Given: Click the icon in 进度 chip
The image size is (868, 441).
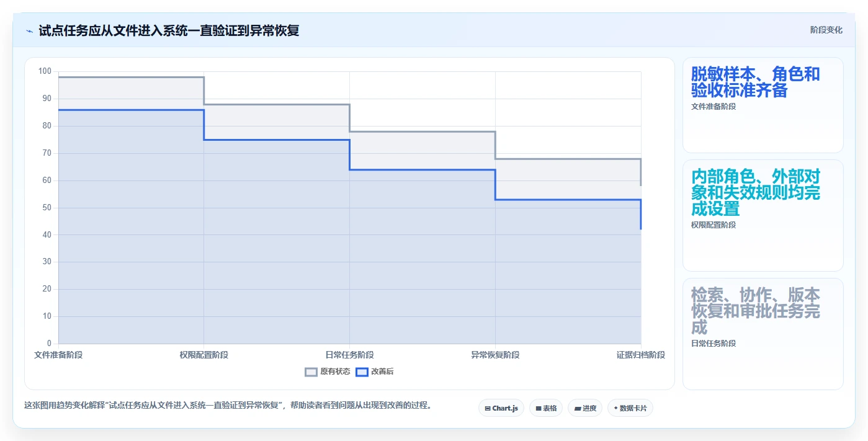Looking at the screenshot, I should click(x=578, y=408).
